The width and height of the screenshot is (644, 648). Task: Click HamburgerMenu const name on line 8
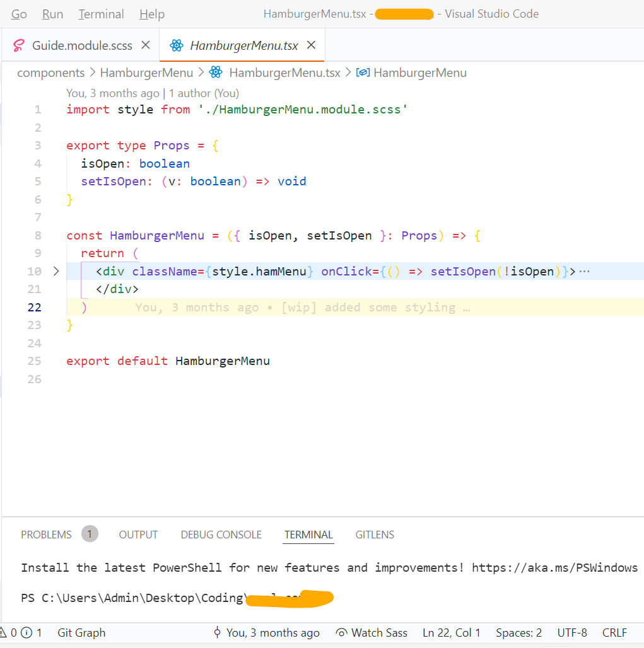coord(157,236)
